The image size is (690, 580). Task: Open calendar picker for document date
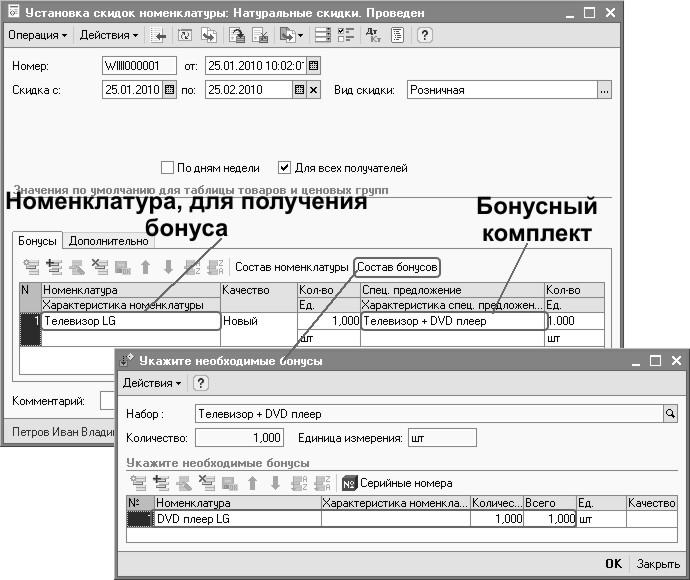313,66
